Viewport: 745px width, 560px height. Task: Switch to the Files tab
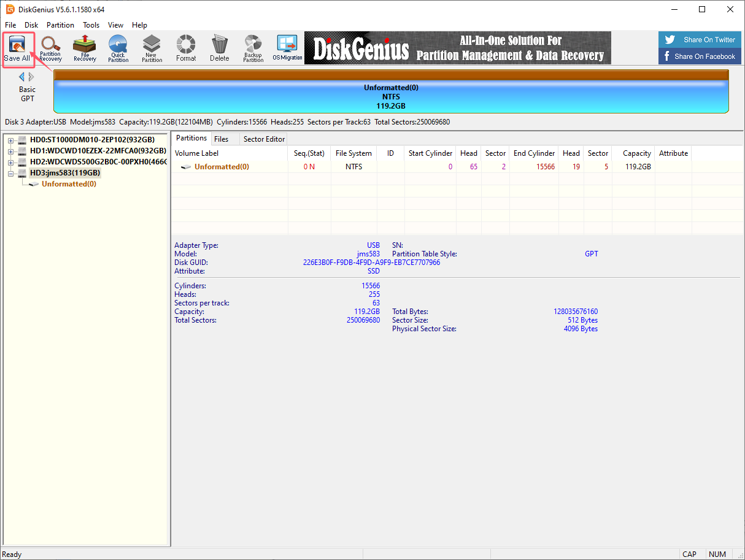[x=221, y=139]
